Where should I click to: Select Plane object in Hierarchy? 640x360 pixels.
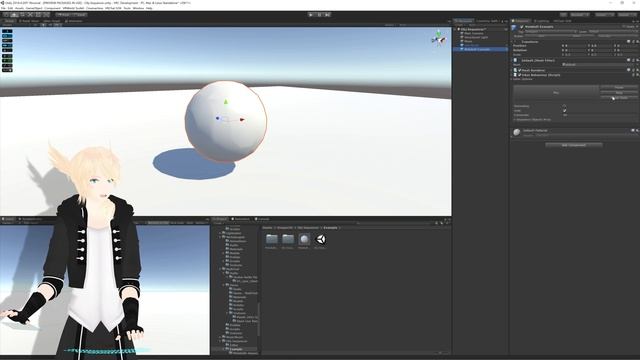point(468,41)
